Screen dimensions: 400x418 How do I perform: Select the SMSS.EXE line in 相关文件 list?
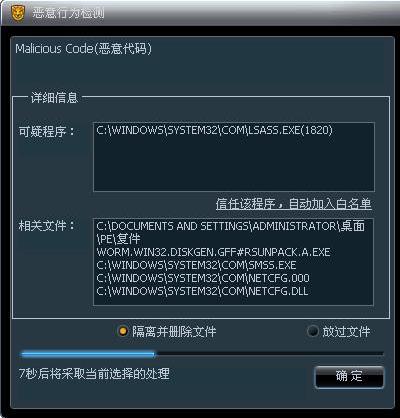point(196,265)
